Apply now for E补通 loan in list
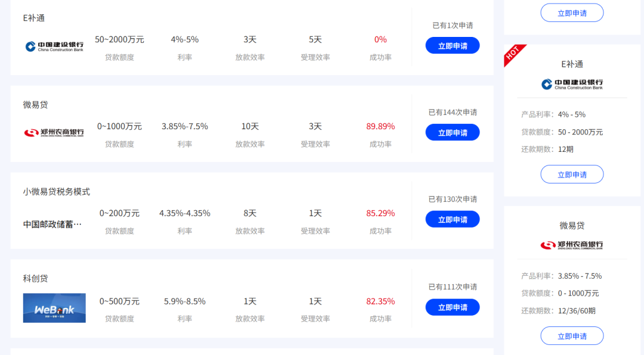Screen dimensions: 644x355 pyautogui.click(x=453, y=46)
